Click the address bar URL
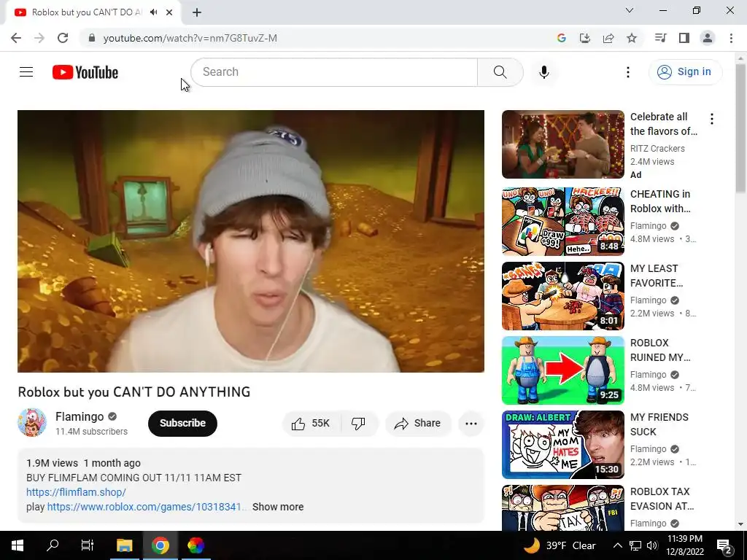The height and width of the screenshot is (560, 747). [190, 38]
